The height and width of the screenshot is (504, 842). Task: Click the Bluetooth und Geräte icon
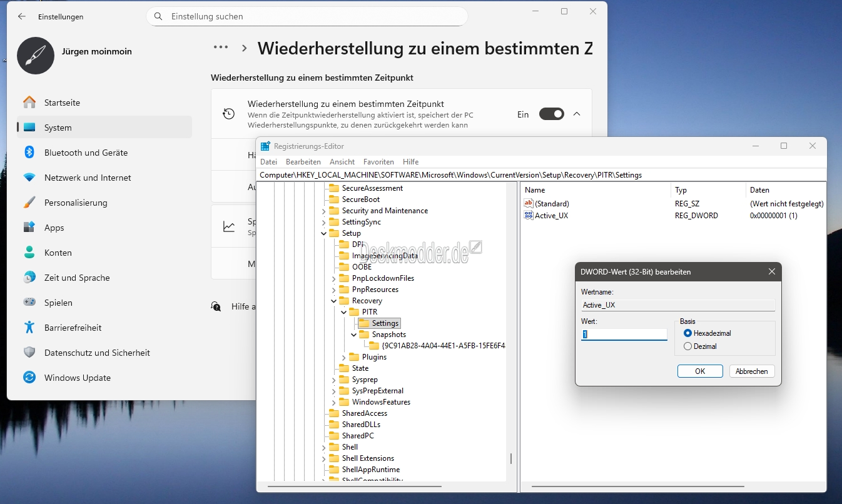point(29,153)
